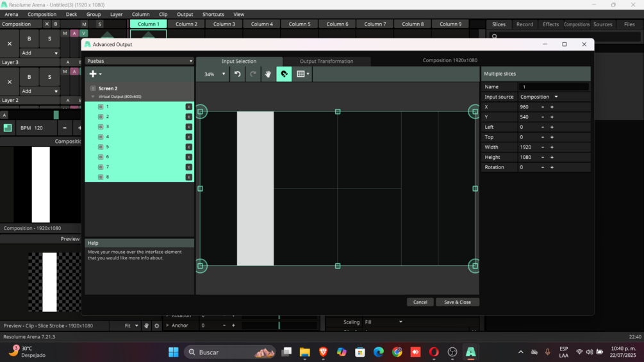Delete slice 3 with its X button

[188, 127]
